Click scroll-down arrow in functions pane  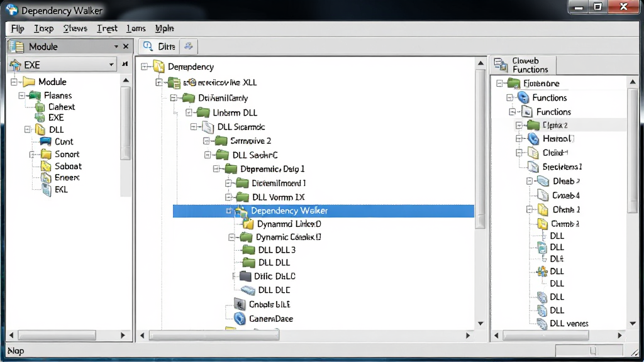[x=633, y=324]
